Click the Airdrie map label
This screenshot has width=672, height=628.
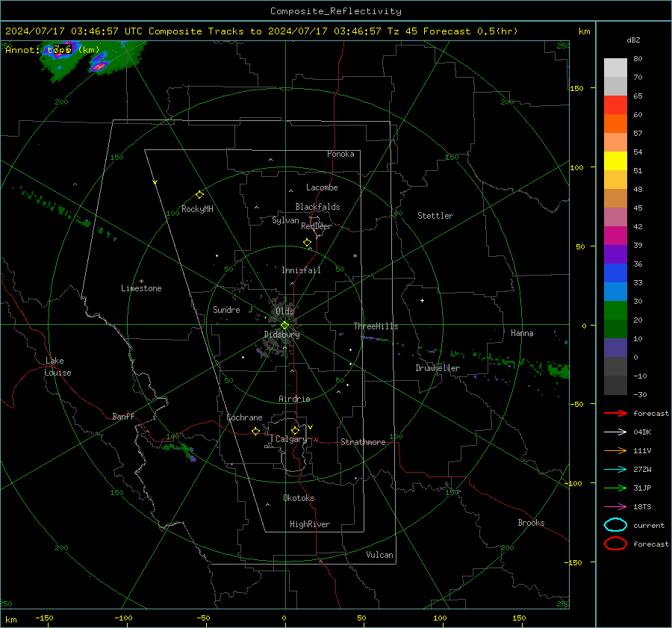[x=294, y=399]
